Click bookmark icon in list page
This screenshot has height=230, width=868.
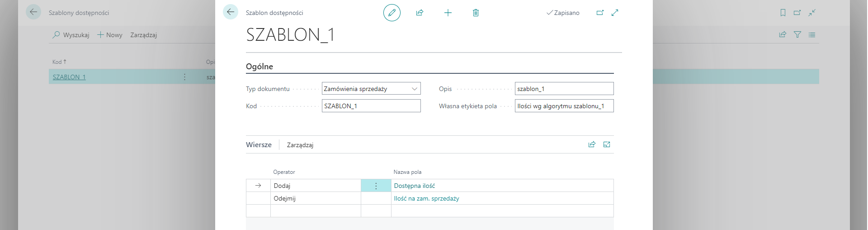coord(783,13)
